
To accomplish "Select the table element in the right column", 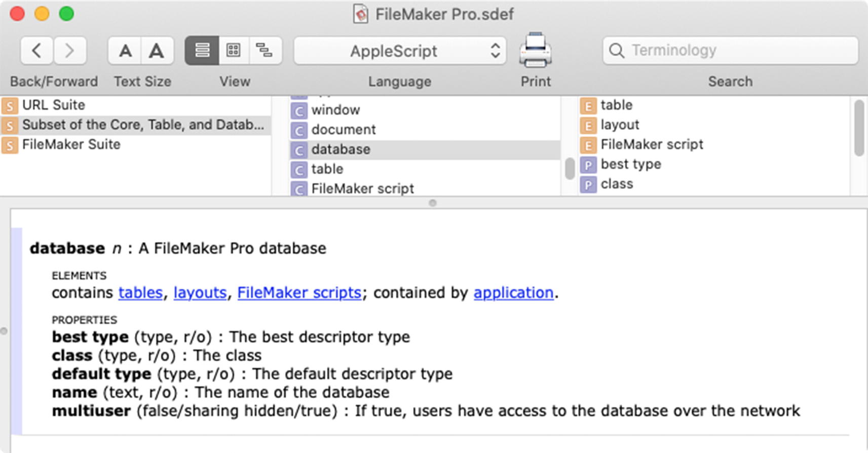I will [x=714, y=105].
